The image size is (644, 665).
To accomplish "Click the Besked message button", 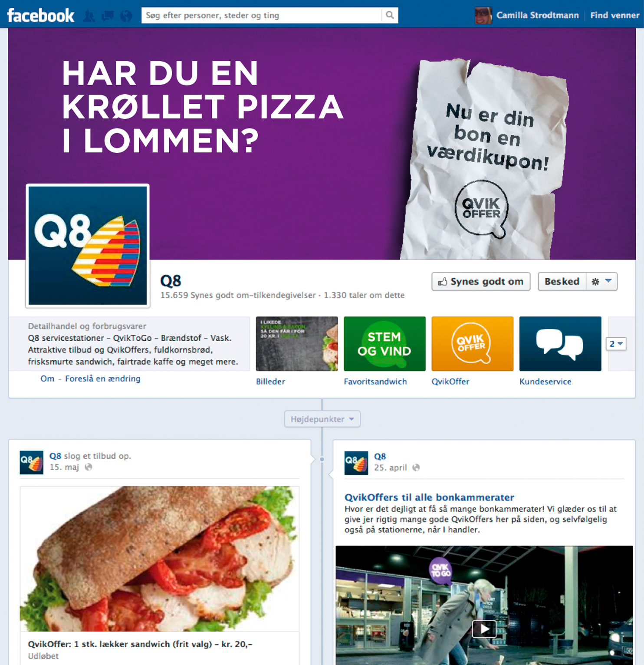I will pos(562,281).
